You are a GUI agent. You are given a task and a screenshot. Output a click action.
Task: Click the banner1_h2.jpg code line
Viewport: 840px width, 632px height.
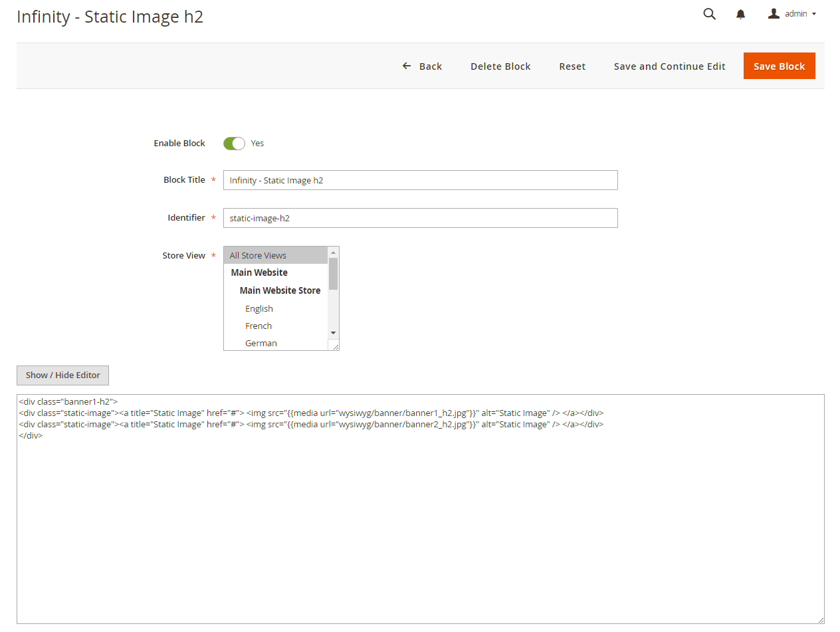point(311,413)
